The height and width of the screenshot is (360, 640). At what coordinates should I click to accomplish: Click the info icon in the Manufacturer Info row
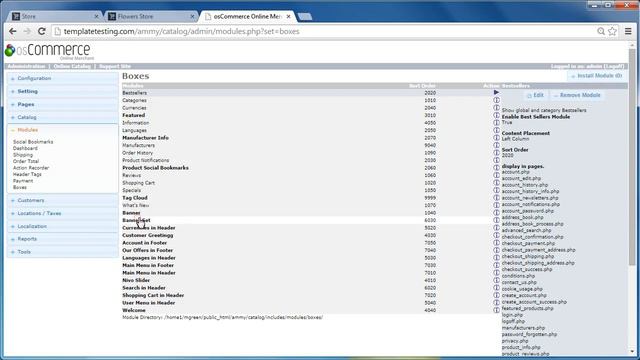click(x=496, y=138)
